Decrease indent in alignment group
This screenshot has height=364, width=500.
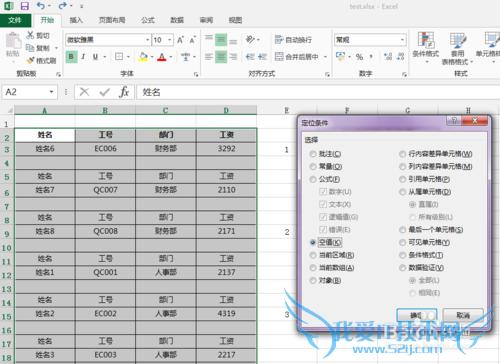coord(250,57)
